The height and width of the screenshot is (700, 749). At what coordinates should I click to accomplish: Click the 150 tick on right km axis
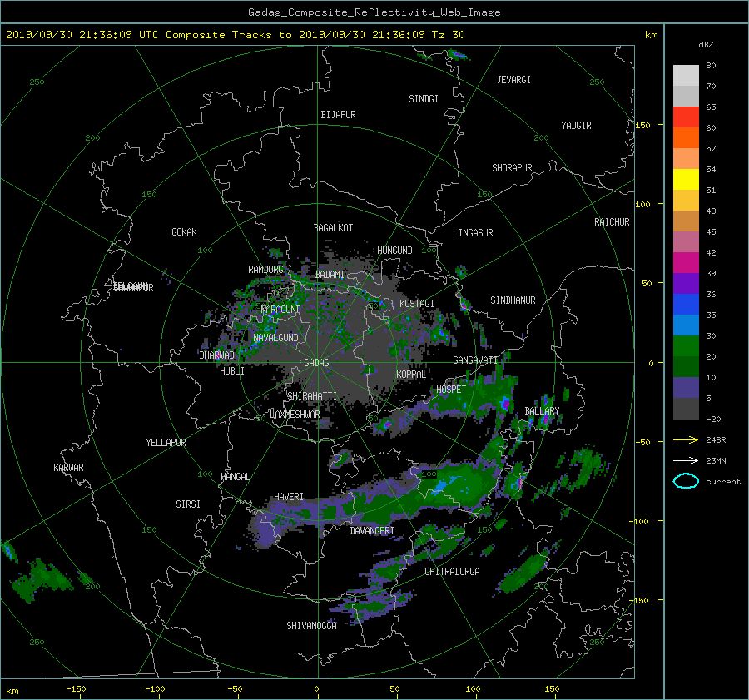click(643, 125)
